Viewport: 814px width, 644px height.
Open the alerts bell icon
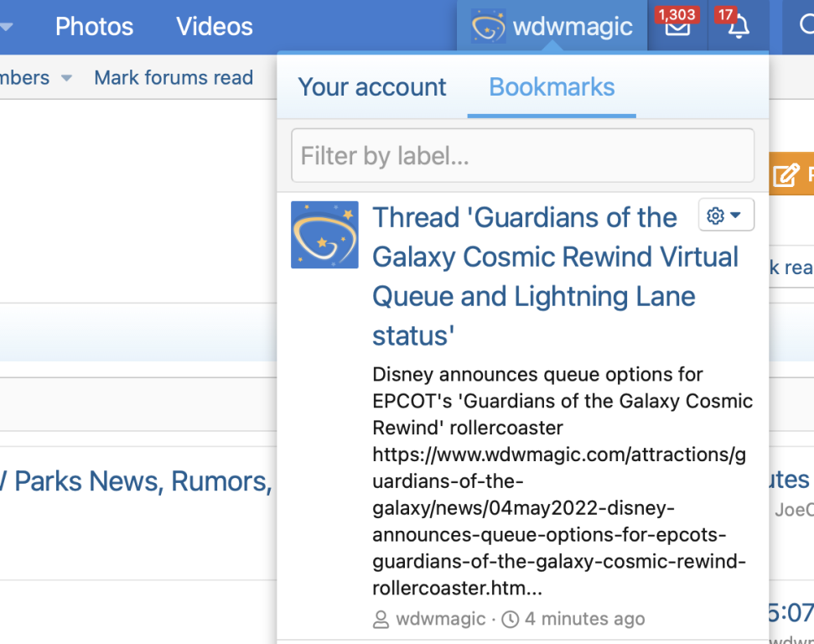coord(738,27)
